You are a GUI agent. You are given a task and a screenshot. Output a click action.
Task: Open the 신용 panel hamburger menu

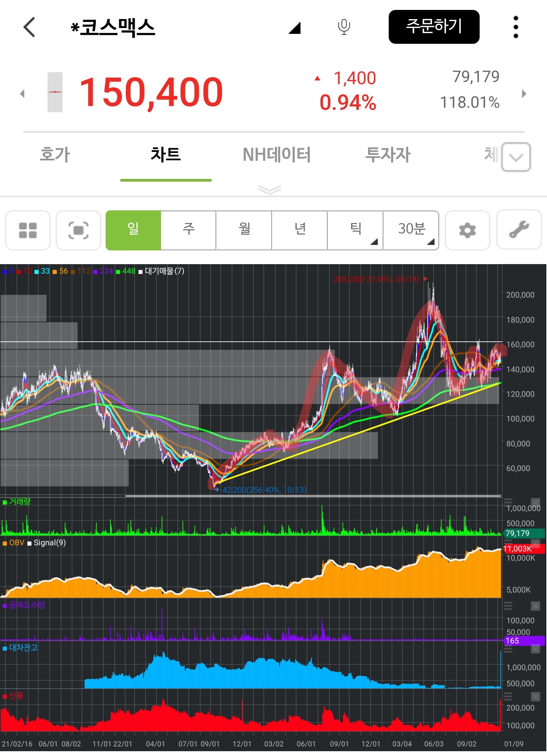click(508, 696)
